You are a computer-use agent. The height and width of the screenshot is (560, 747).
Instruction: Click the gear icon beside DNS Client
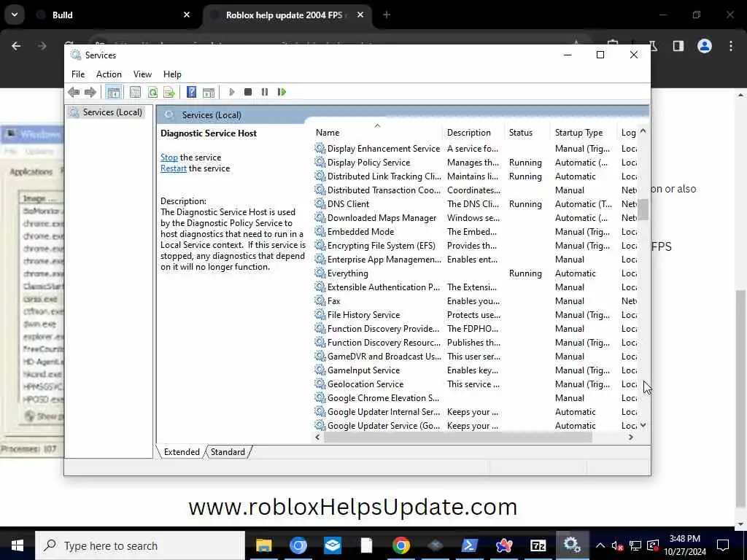tap(320, 204)
